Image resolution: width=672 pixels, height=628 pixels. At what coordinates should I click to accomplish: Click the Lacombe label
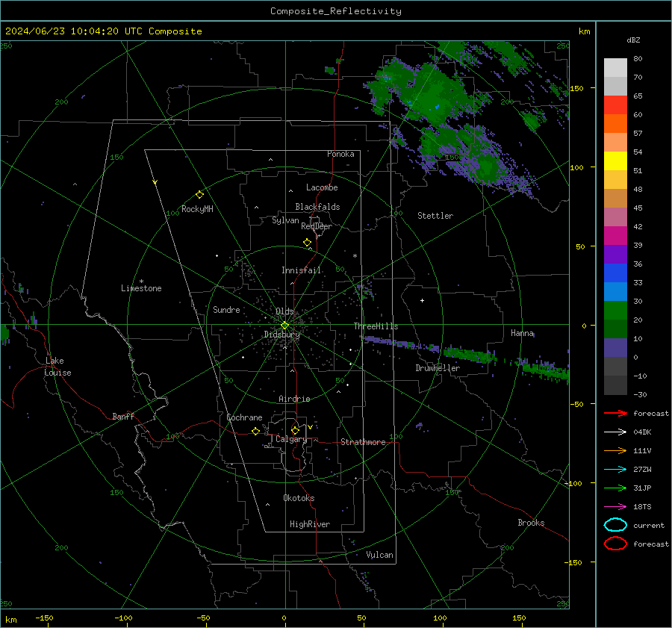[322, 187]
